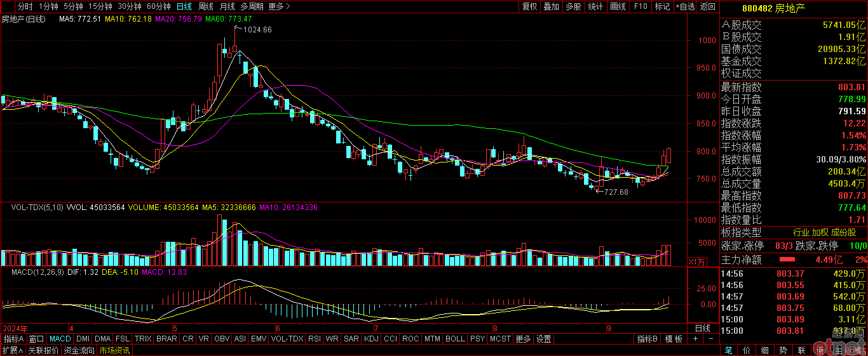Select the TRIX indicator tab
The image size is (868, 356).
click(x=143, y=339)
